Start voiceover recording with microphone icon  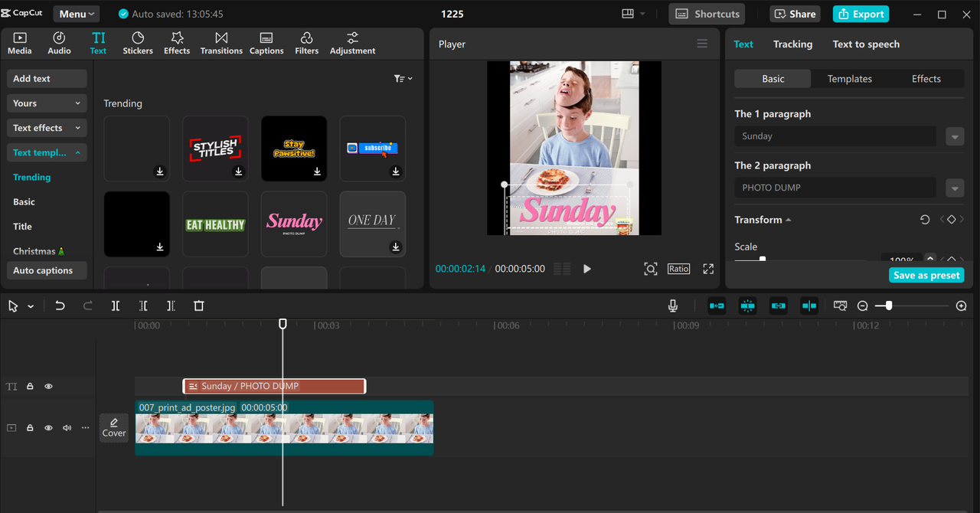click(673, 306)
